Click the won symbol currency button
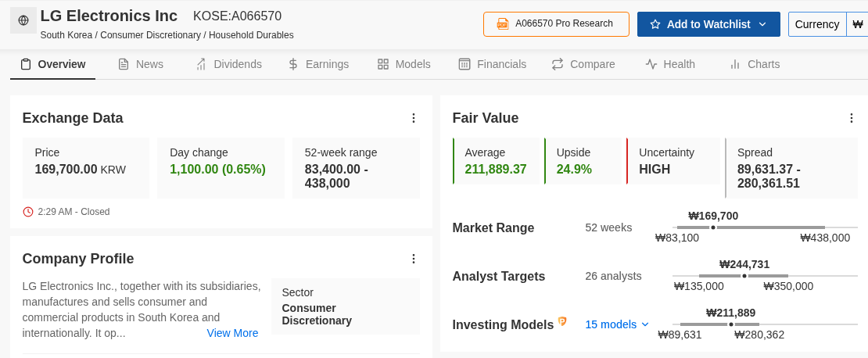 pyautogui.click(x=858, y=24)
